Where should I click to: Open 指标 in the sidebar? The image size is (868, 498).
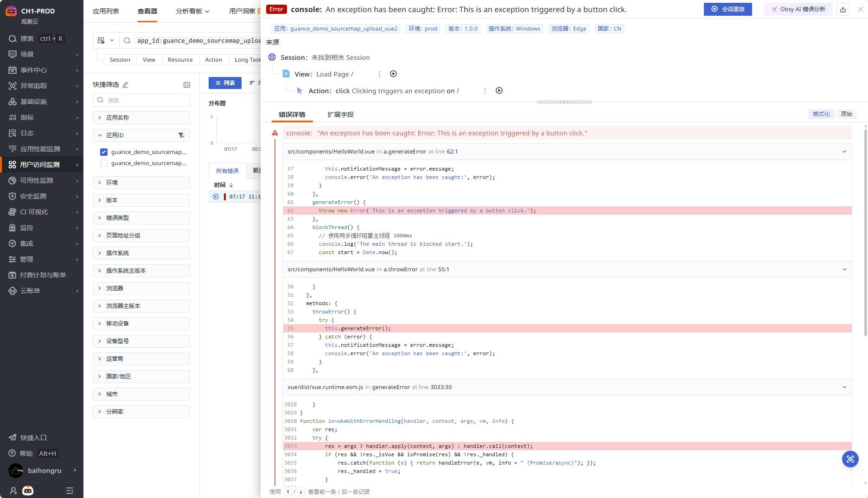point(42,117)
